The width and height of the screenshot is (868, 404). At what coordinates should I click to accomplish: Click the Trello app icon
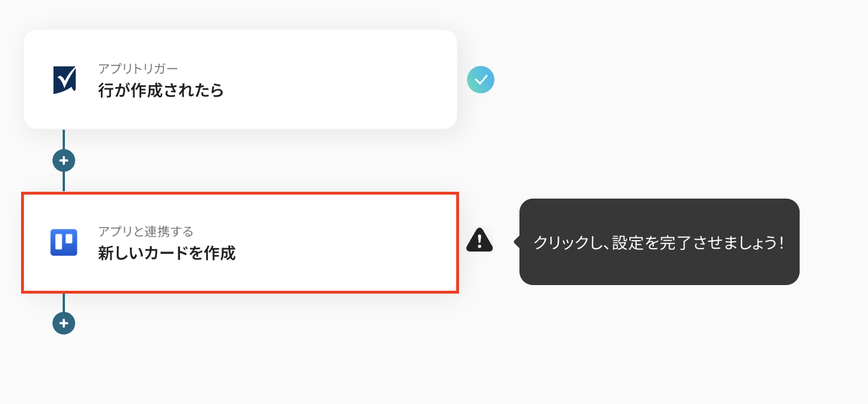point(64,242)
